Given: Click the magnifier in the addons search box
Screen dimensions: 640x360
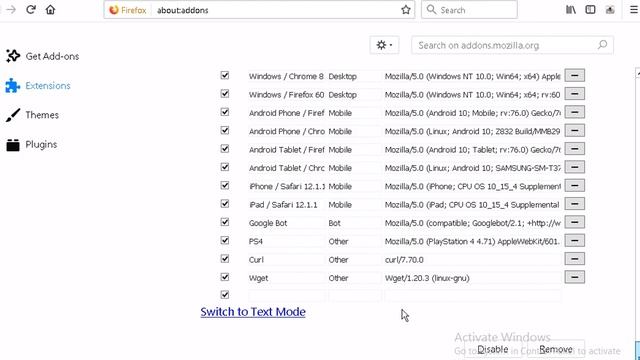Looking at the screenshot, I should click(602, 45).
